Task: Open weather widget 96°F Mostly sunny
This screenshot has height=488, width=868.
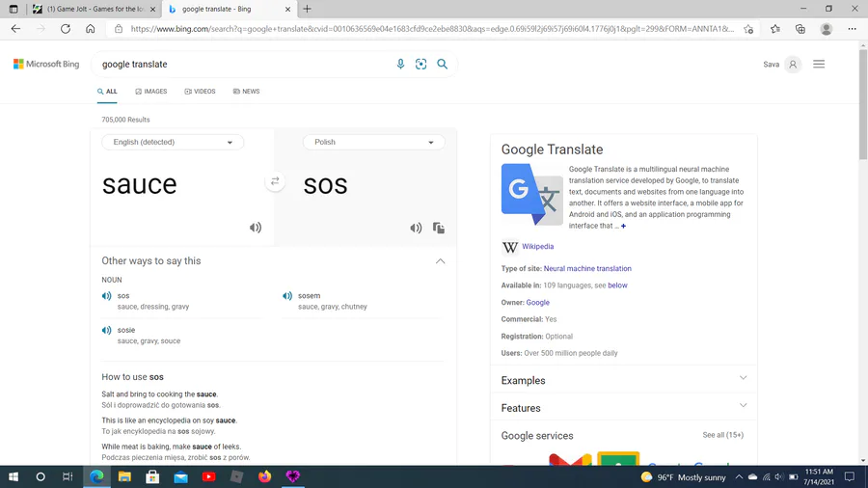Action: pos(683,477)
